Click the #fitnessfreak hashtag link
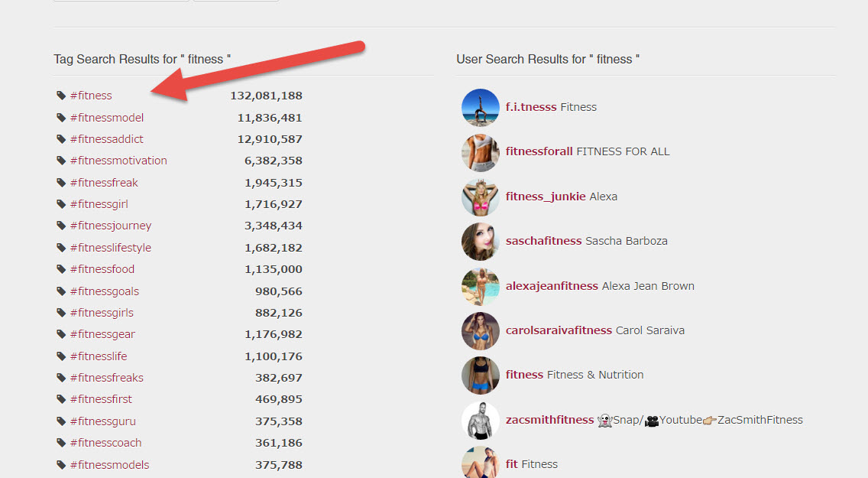Viewport: 868px width, 478px height. coord(104,182)
